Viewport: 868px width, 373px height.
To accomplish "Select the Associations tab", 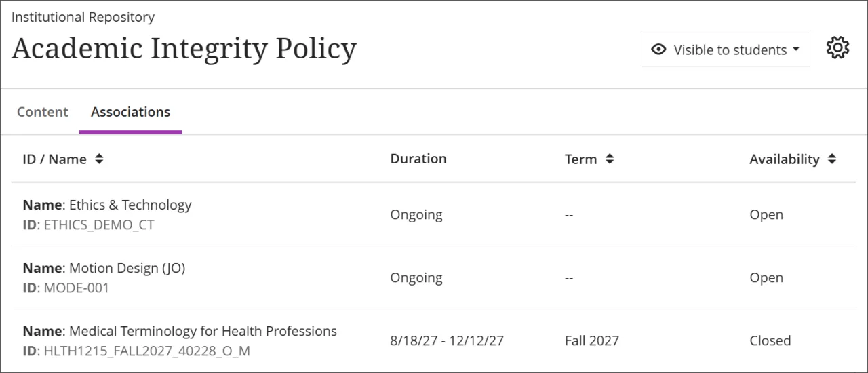I will pos(130,112).
